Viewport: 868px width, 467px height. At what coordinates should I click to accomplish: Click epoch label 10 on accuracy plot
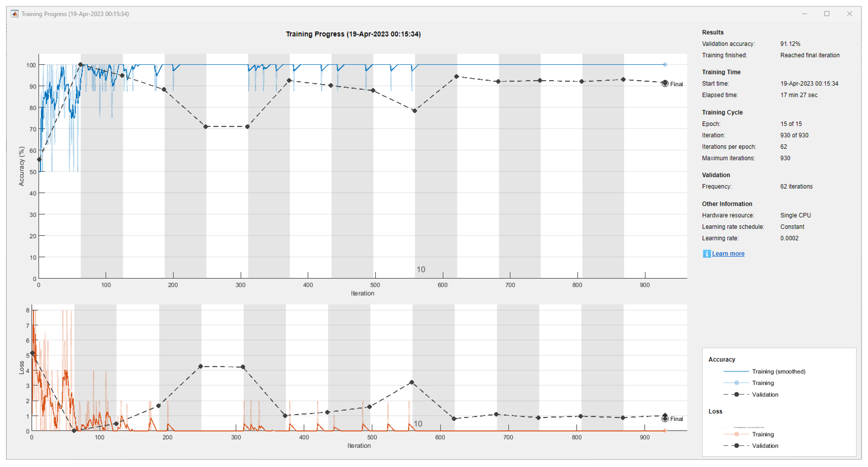[x=420, y=269]
